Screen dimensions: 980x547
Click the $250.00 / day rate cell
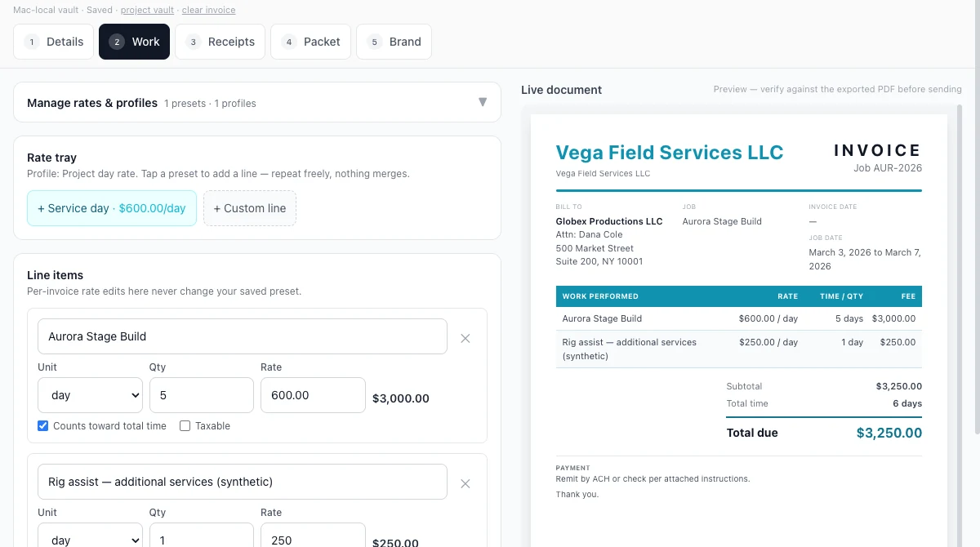point(768,342)
